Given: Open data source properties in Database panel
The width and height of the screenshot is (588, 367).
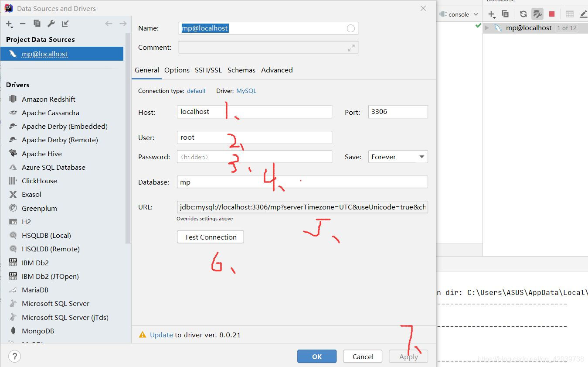Looking at the screenshot, I should pos(537,14).
